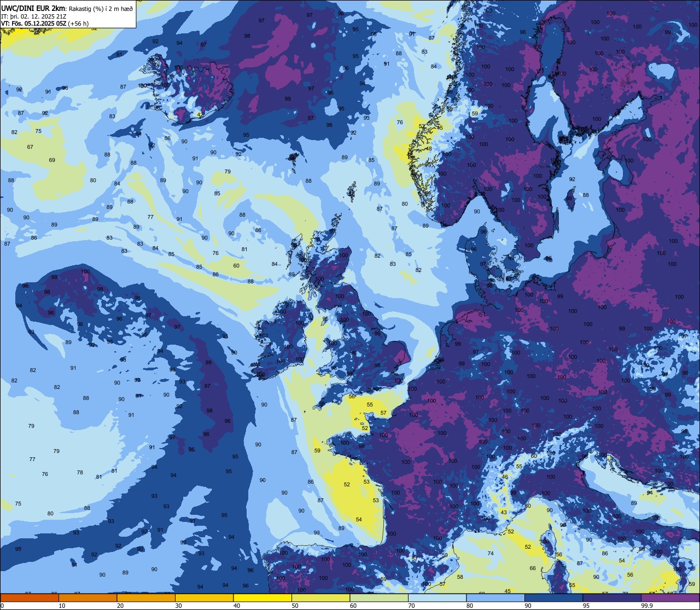Click the value "74" on the map
Viewport: 700px width, 610px height.
click(x=491, y=554)
